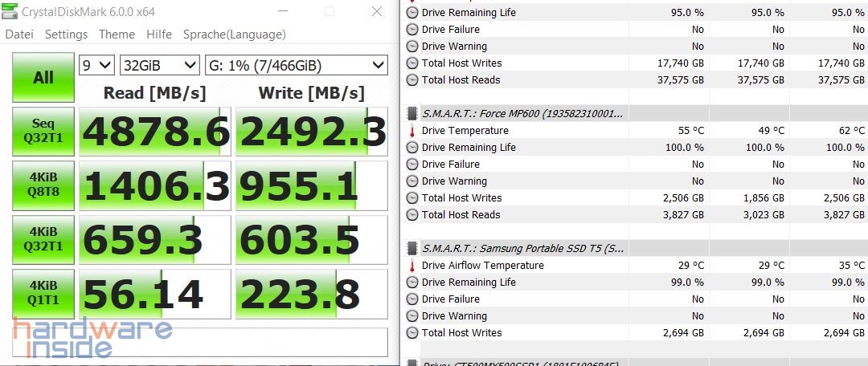Click the Force MP600 Drive Remaining Life icon at 100.0 %

[x=412, y=148]
